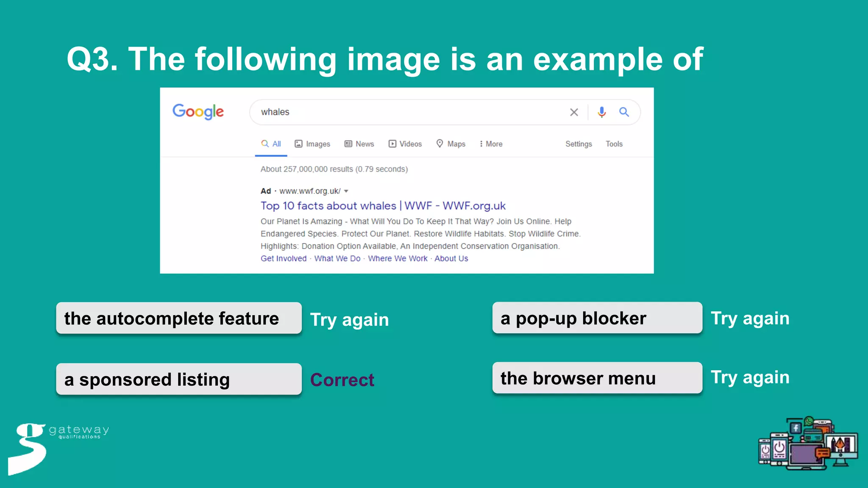Open the Maps search tab

coord(451,144)
